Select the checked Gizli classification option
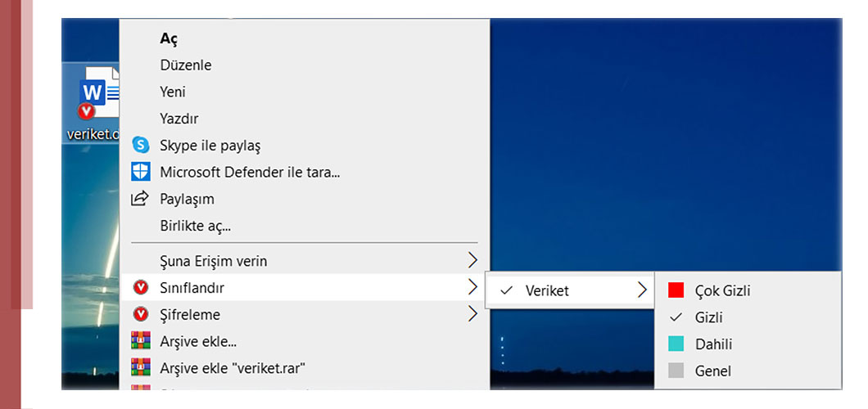This screenshot has width=868, height=409. pyautogui.click(x=709, y=317)
